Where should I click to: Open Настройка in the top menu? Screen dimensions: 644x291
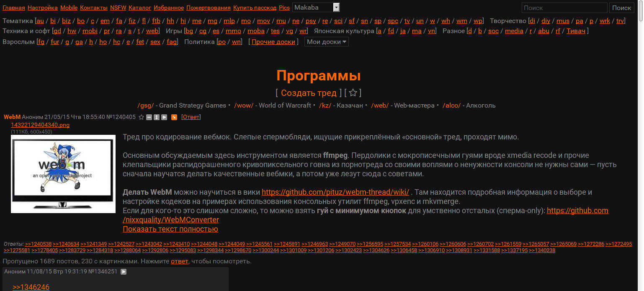coord(43,8)
